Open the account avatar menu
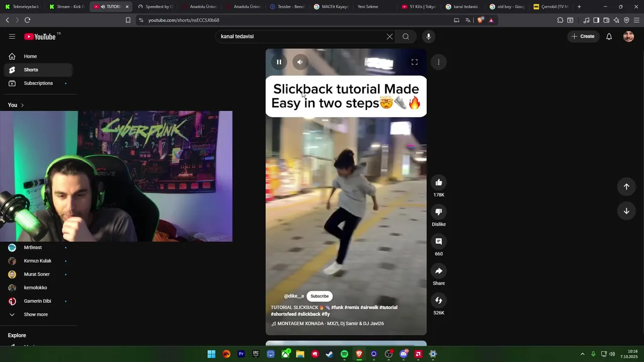This screenshot has height=362, width=644. pyautogui.click(x=628, y=36)
